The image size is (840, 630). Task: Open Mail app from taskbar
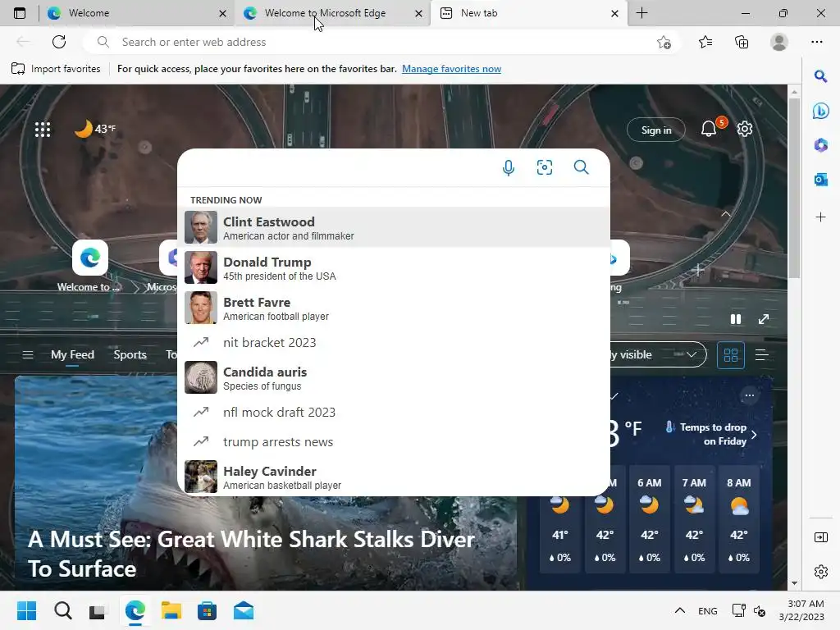(x=243, y=610)
